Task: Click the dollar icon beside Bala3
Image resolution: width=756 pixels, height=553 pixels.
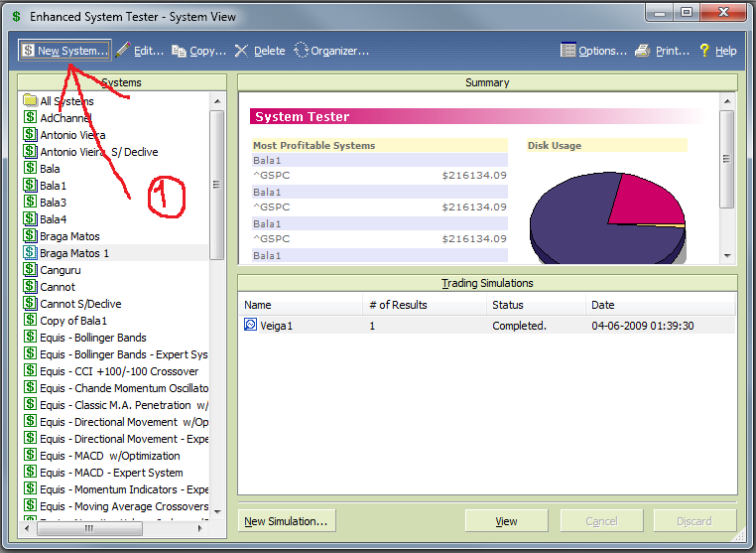Action: pyautogui.click(x=30, y=202)
